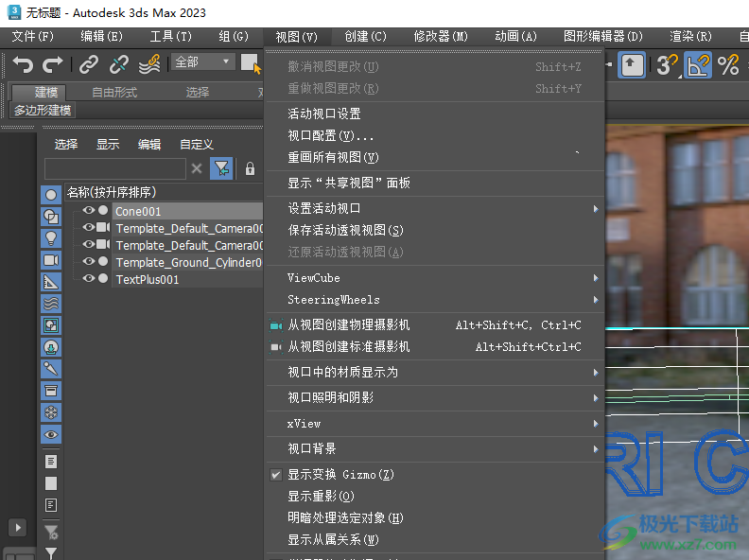Click 自定义 menu in Scene Explorer
The image size is (749, 560).
(x=197, y=145)
